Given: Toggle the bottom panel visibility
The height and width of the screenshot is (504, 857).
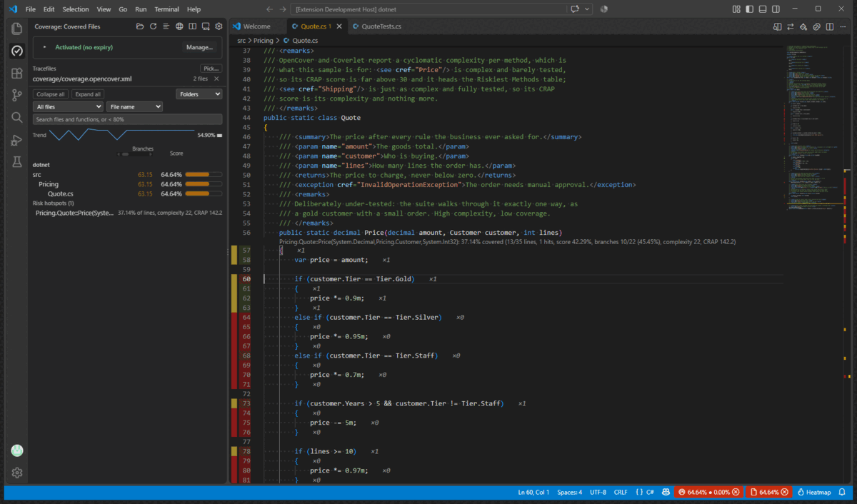Looking at the screenshot, I should [763, 9].
